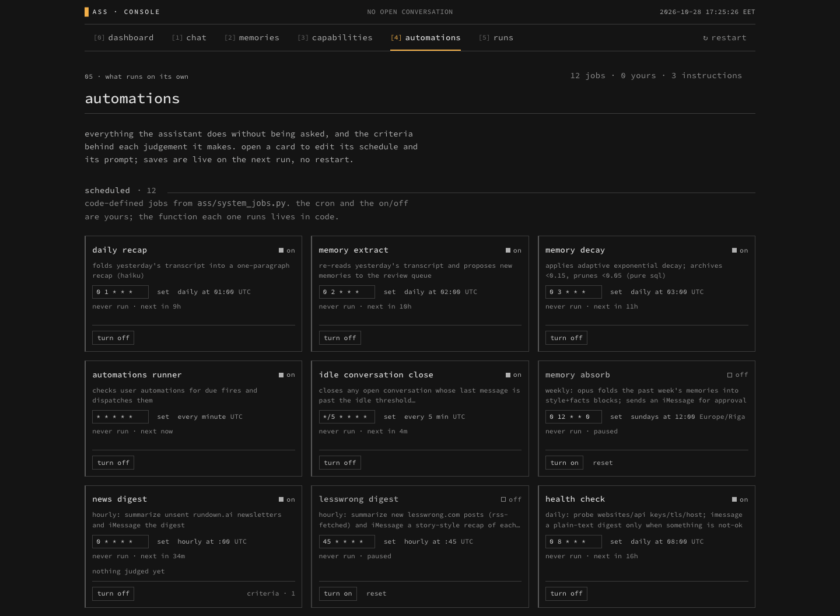This screenshot has height=616, width=840.
Task: Set the memory absorb cron schedule
Action: coord(616,416)
